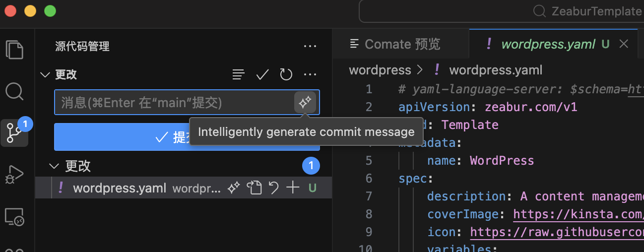Viewport: 644px width, 252px height.
Task: Click the wordpress breadcrumb folder
Action: (380, 70)
